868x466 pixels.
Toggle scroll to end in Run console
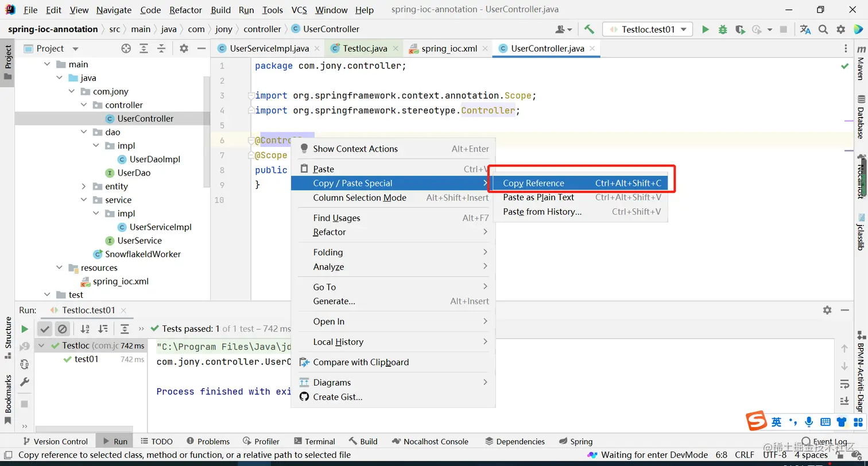(844, 401)
